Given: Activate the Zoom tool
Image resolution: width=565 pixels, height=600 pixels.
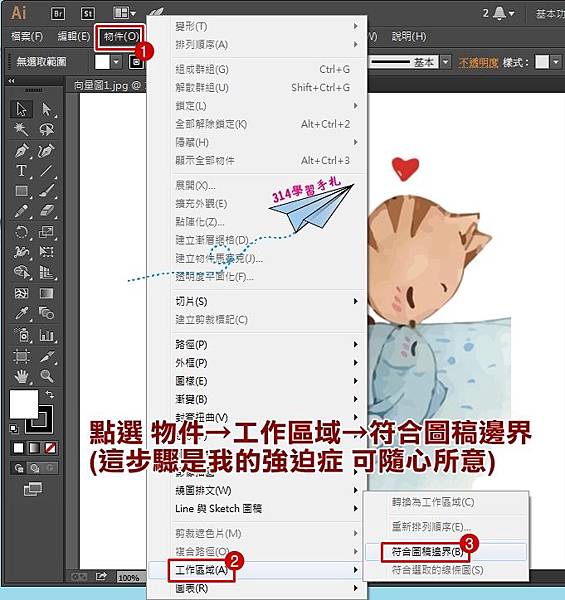Looking at the screenshot, I should coord(46,377).
